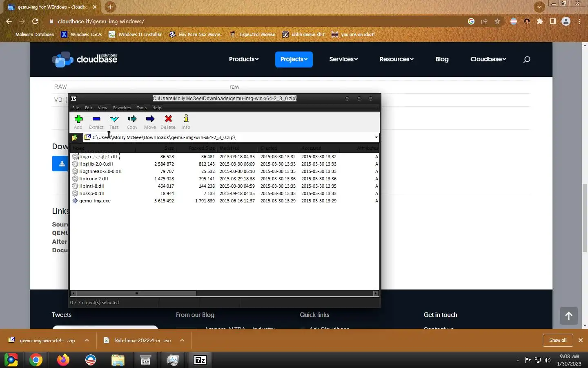Select file libglib-2.0-0.dll
Screen dimensions: 588x368
pos(96,164)
